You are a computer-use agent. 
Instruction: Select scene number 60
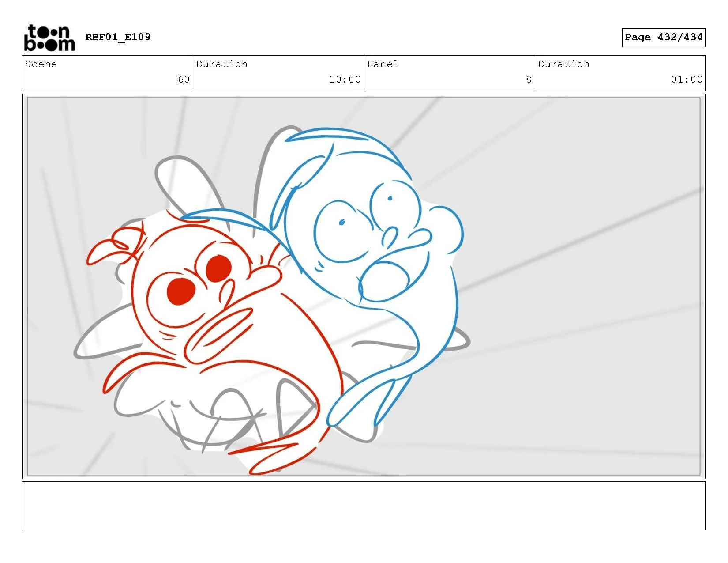click(x=184, y=79)
